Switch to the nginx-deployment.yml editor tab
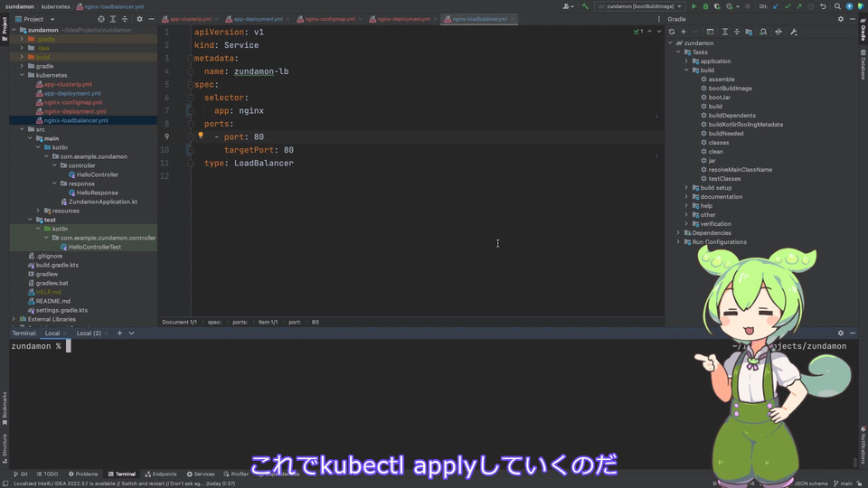This screenshot has height=488, width=868. [403, 19]
